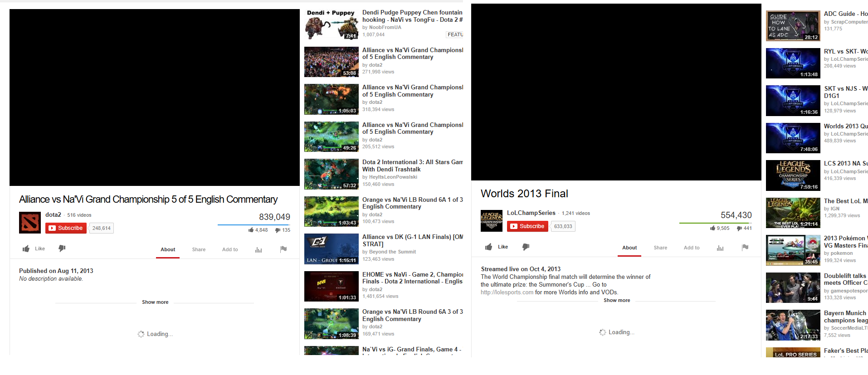868x375 pixels.
Task: Open the HeyItsLeonPowalski channel link
Action: coord(393,177)
